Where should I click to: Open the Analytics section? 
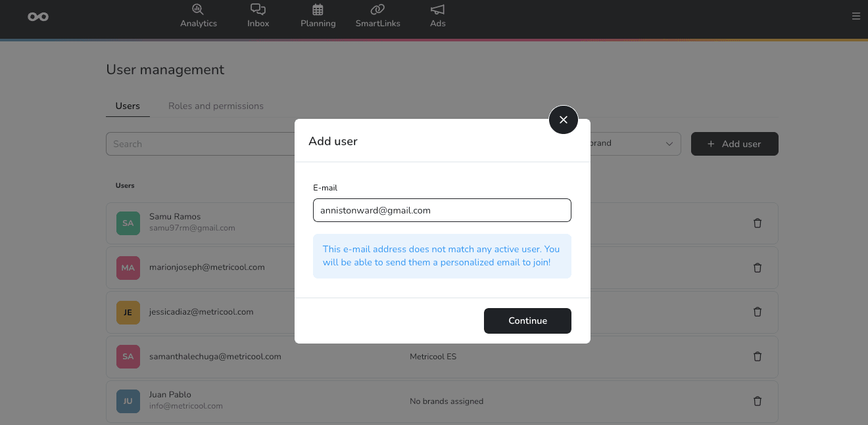coord(199,16)
